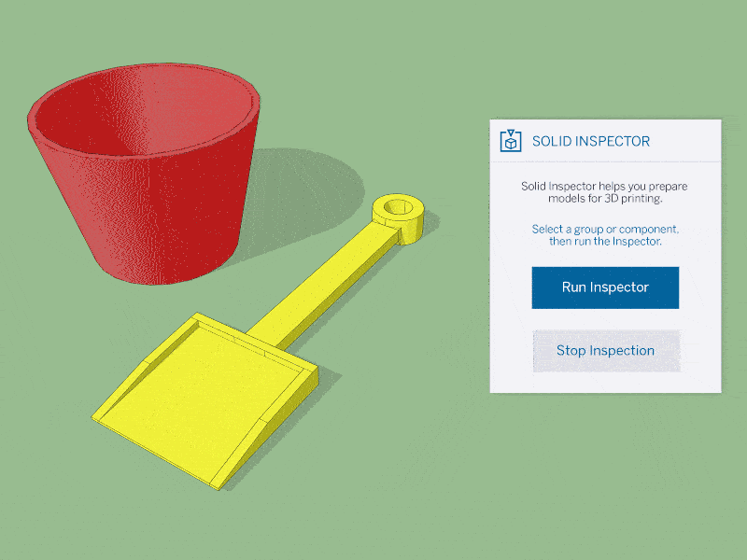Screen dimensions: 747x560
Task: Click the Stop Inspection button
Action: tap(605, 351)
